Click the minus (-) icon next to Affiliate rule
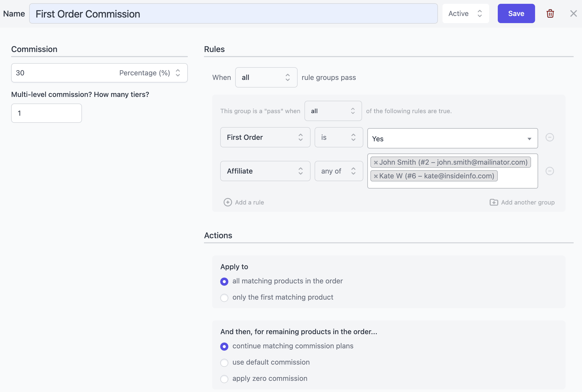582x392 pixels. (x=550, y=171)
